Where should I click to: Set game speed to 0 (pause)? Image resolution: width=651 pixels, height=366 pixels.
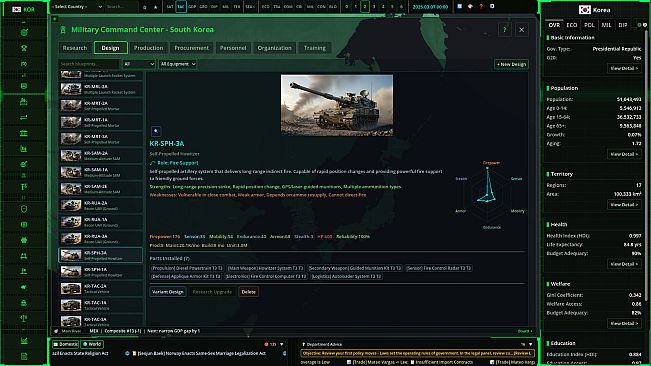(347, 7)
